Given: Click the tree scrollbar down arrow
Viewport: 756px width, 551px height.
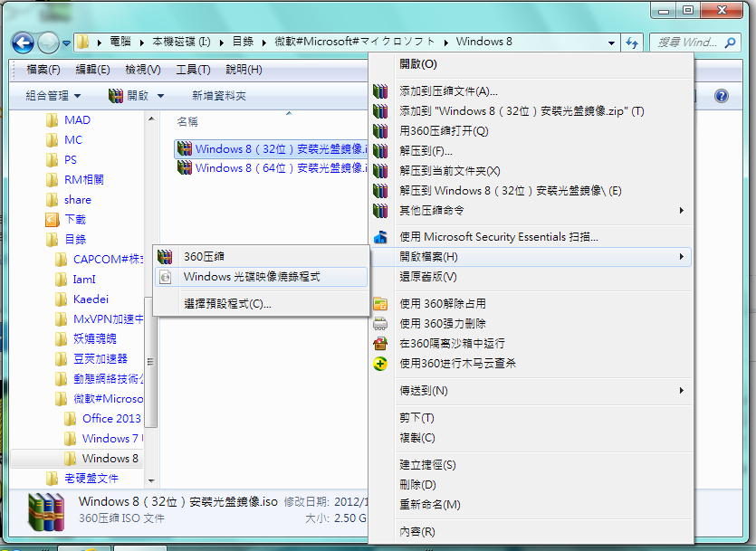Looking at the screenshot, I should (151, 480).
